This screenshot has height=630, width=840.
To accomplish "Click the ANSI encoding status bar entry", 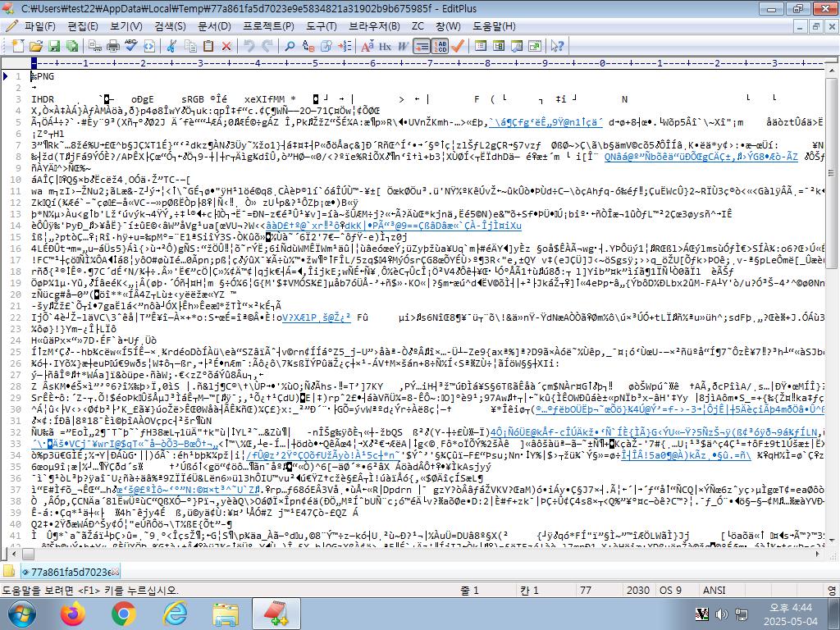I will (714, 590).
